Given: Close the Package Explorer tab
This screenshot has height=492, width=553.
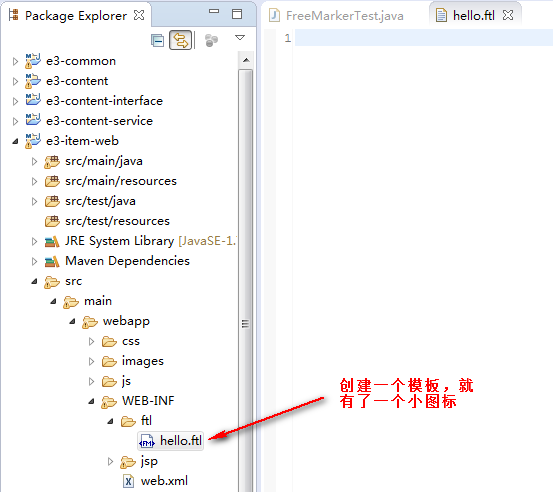Looking at the screenshot, I should (139, 15).
